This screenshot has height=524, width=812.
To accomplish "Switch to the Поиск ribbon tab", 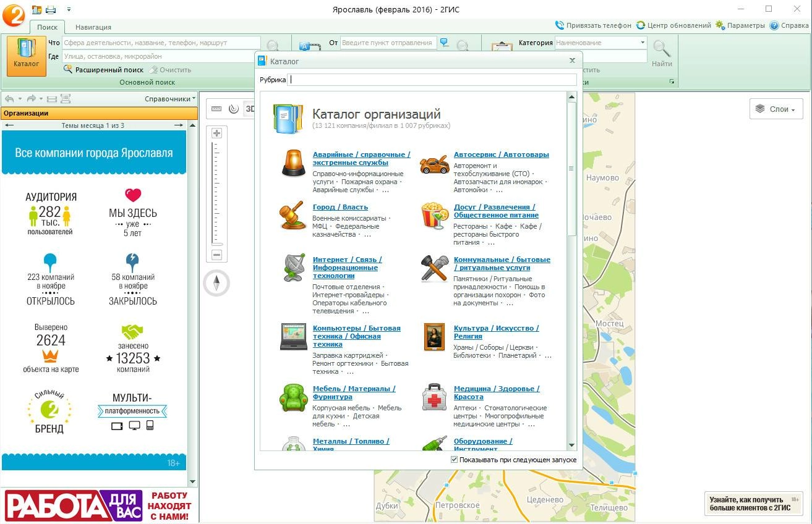I will tap(47, 27).
